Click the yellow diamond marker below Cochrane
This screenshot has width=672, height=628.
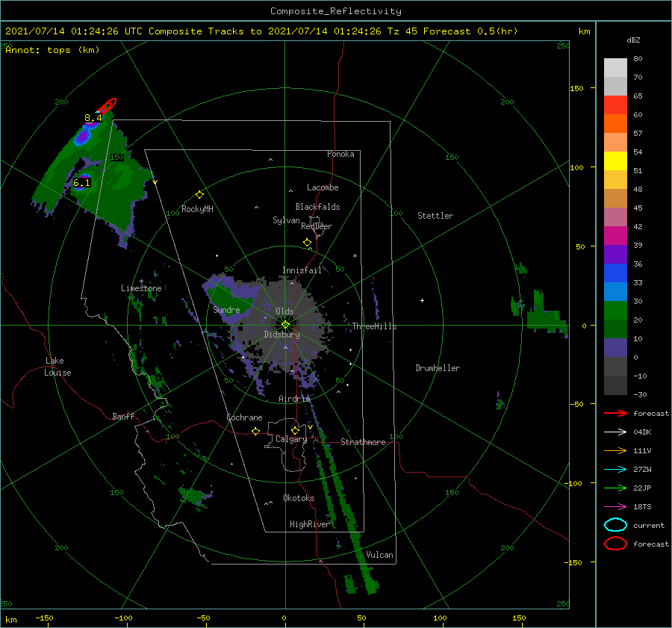pyautogui.click(x=256, y=432)
